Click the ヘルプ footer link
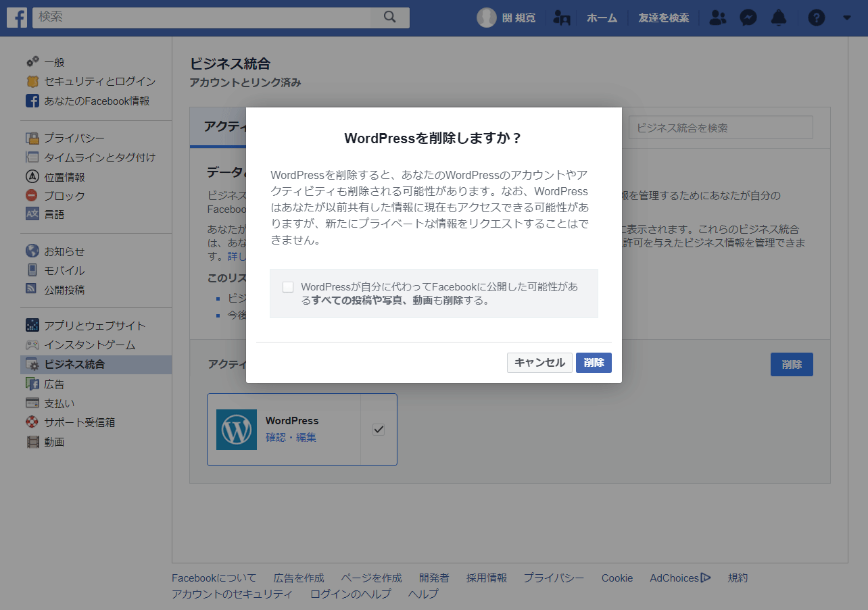The width and height of the screenshot is (868, 610). pyautogui.click(x=423, y=594)
